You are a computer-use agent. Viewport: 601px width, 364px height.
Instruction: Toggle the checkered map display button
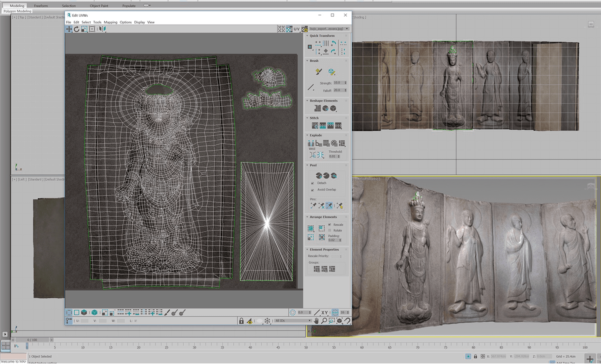pos(289,29)
